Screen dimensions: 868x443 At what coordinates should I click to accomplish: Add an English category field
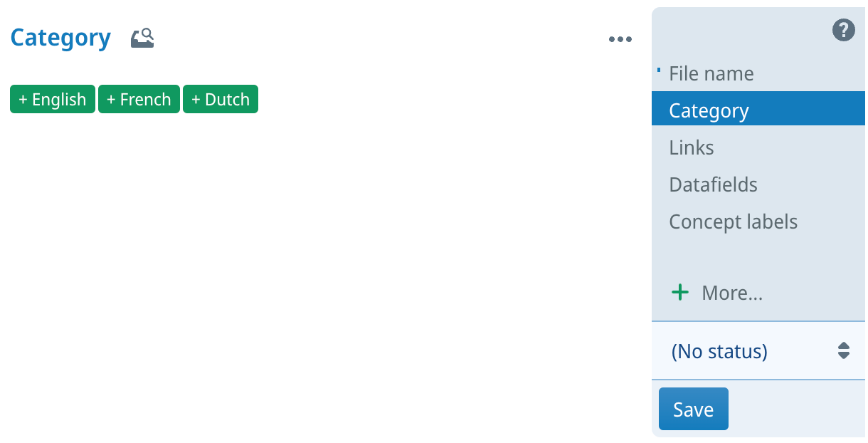pyautogui.click(x=53, y=100)
